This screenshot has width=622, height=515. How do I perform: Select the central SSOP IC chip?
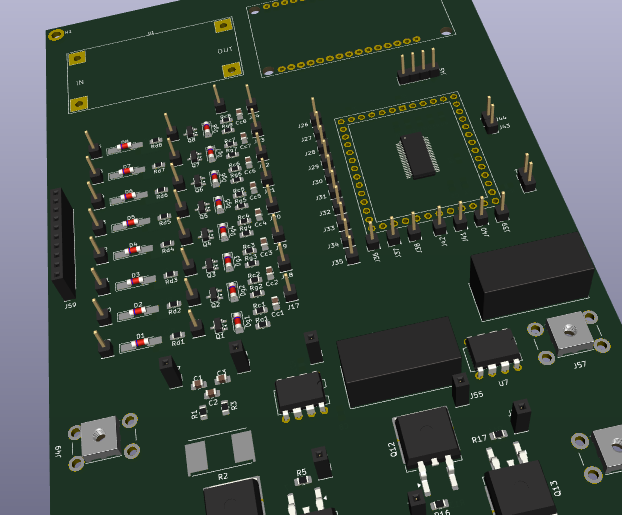pos(416,155)
